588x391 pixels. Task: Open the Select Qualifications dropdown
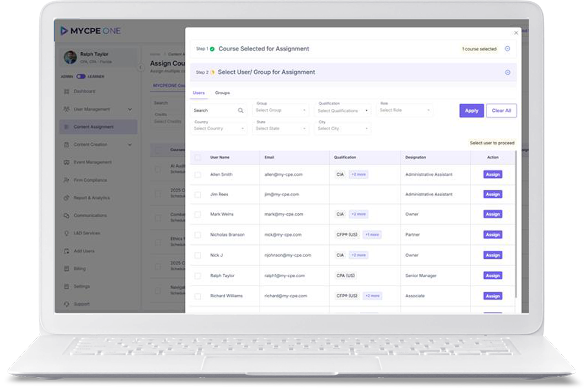point(343,111)
